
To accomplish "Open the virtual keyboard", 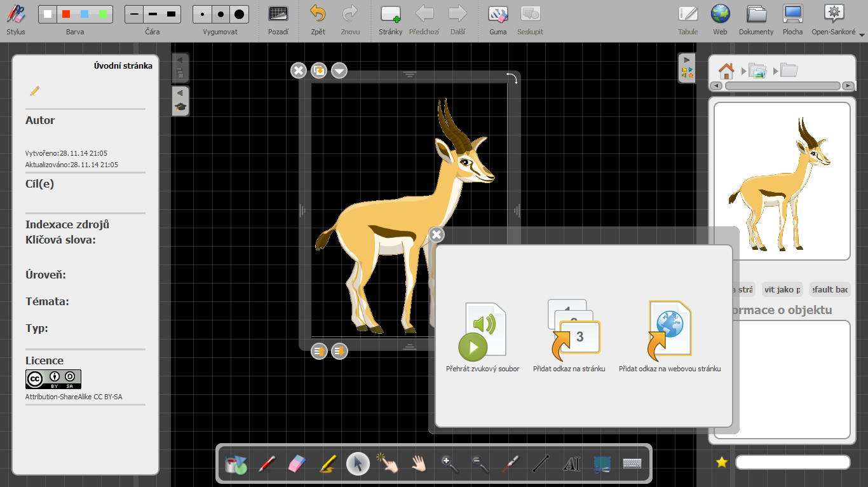I will point(632,464).
